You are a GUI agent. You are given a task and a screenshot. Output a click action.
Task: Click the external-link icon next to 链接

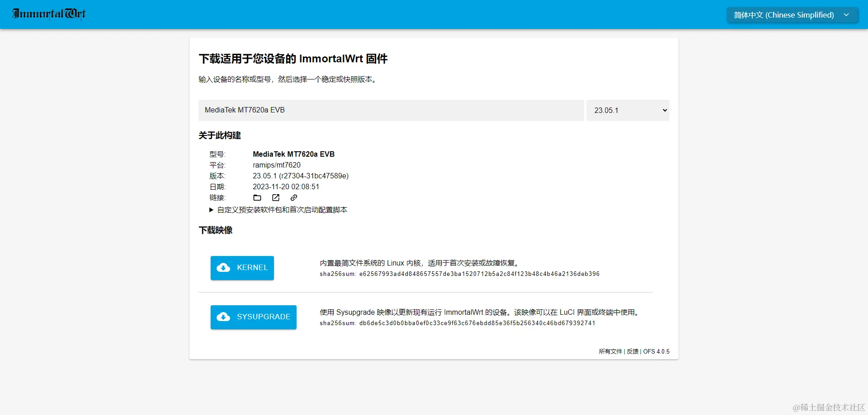pyautogui.click(x=275, y=197)
